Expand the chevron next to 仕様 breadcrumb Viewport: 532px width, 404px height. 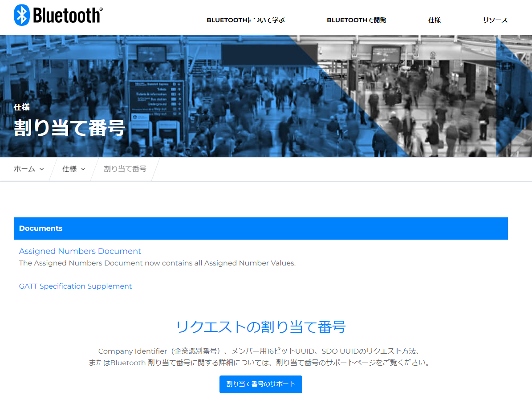click(x=83, y=169)
